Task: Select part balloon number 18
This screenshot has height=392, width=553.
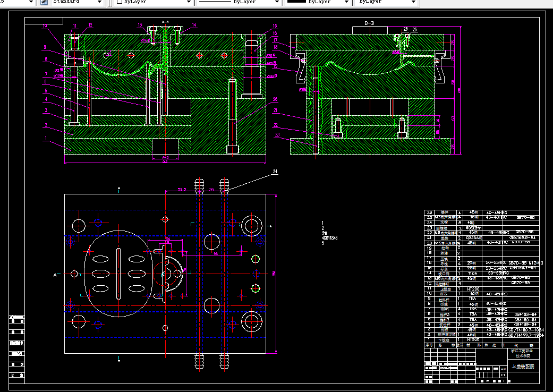Action: [x=276, y=47]
